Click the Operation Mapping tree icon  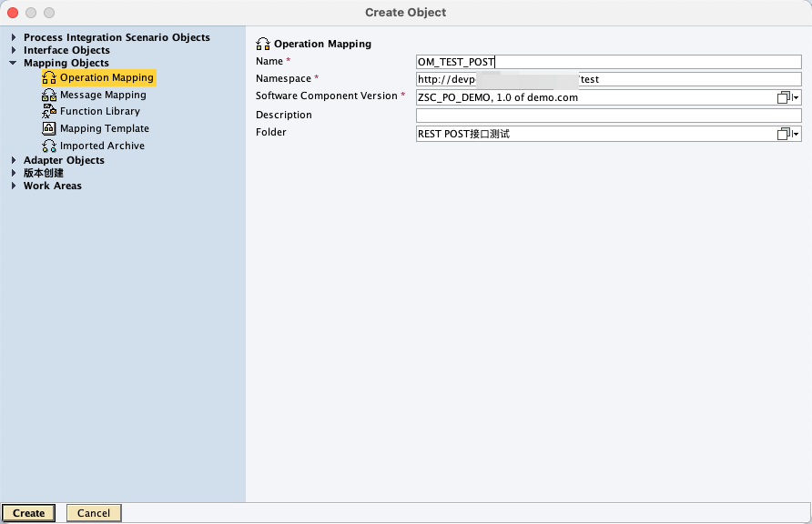[49, 77]
